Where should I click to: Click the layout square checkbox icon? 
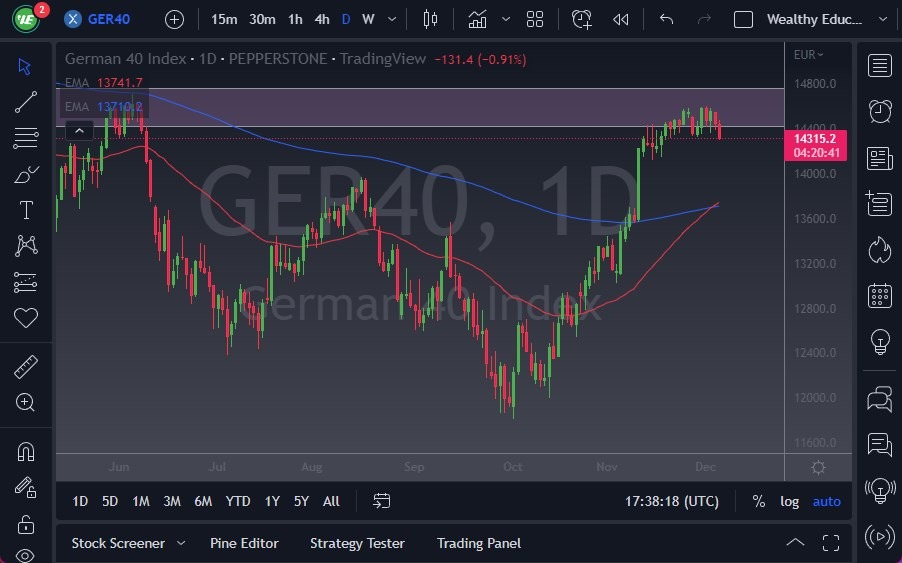click(743, 20)
